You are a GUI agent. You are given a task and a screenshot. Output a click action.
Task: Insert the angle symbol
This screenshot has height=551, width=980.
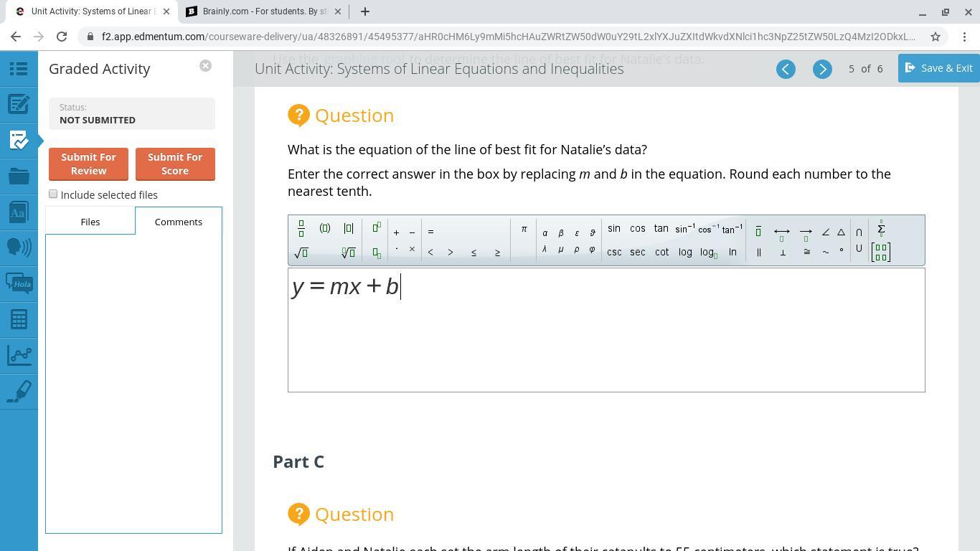click(826, 232)
